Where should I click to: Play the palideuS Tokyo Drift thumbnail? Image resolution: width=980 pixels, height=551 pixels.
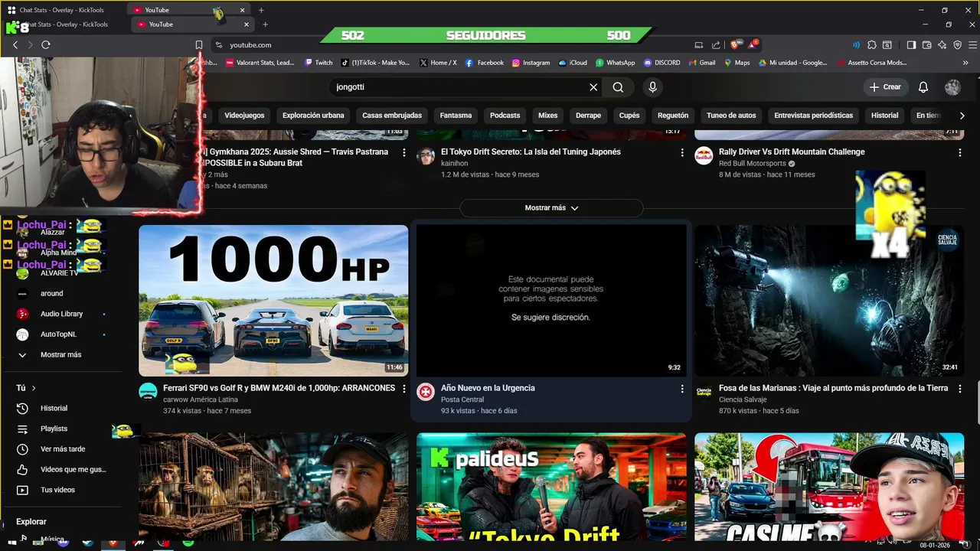click(x=551, y=487)
